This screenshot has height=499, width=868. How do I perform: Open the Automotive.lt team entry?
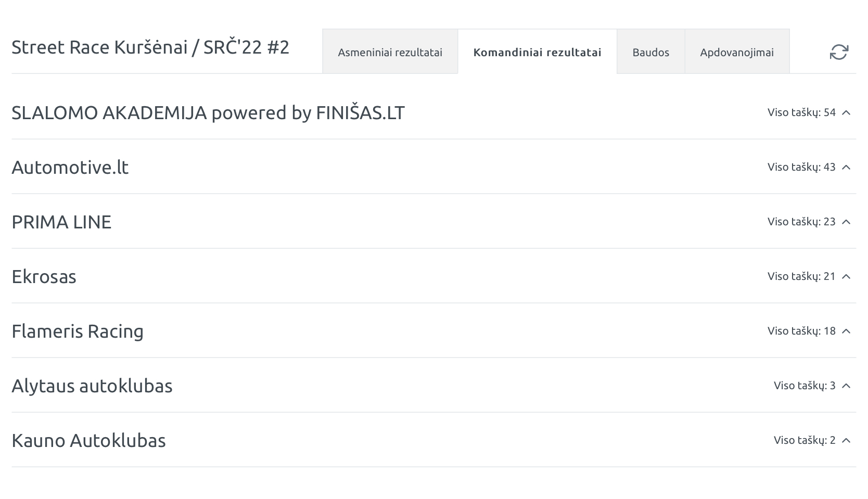[x=70, y=168]
